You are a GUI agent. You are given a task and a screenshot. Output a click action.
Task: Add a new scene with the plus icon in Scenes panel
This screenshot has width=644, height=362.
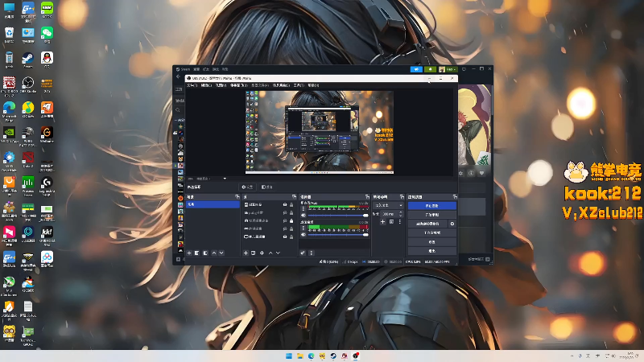[x=189, y=253]
